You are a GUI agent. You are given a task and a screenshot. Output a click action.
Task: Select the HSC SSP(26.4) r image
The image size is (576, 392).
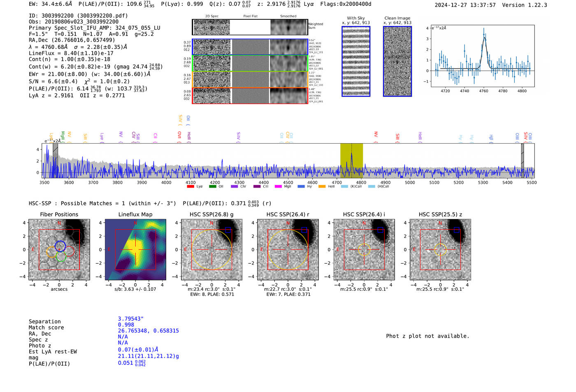[x=288, y=250]
